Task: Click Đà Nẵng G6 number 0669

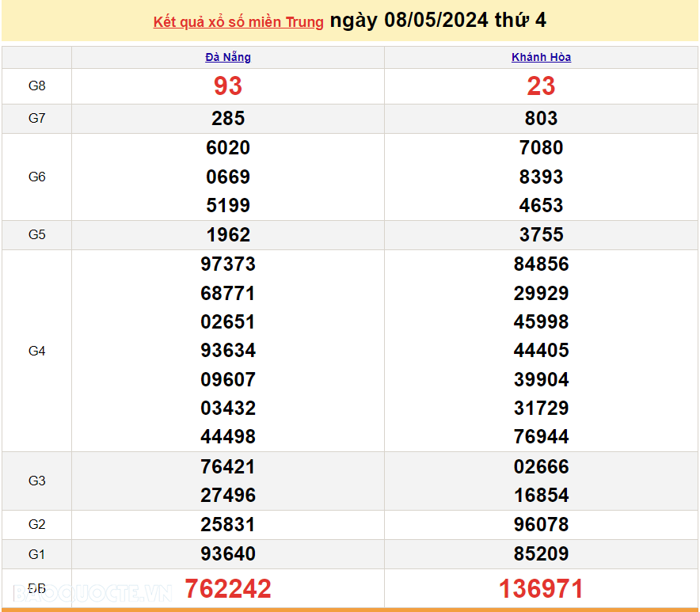Action: (x=228, y=177)
